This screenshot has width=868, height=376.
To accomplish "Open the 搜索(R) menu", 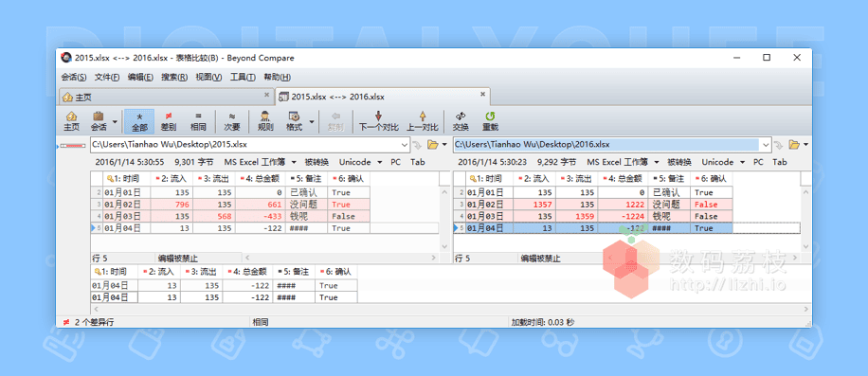I will point(174,77).
